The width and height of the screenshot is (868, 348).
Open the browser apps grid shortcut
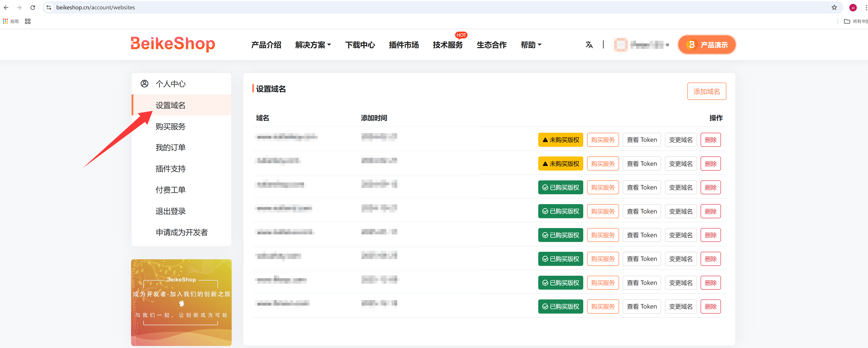coord(5,21)
